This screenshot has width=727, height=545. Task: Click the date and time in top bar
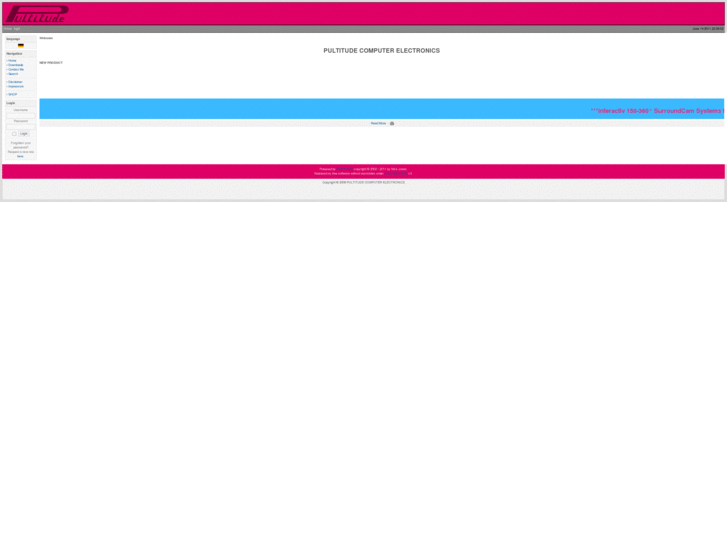pyautogui.click(x=708, y=29)
